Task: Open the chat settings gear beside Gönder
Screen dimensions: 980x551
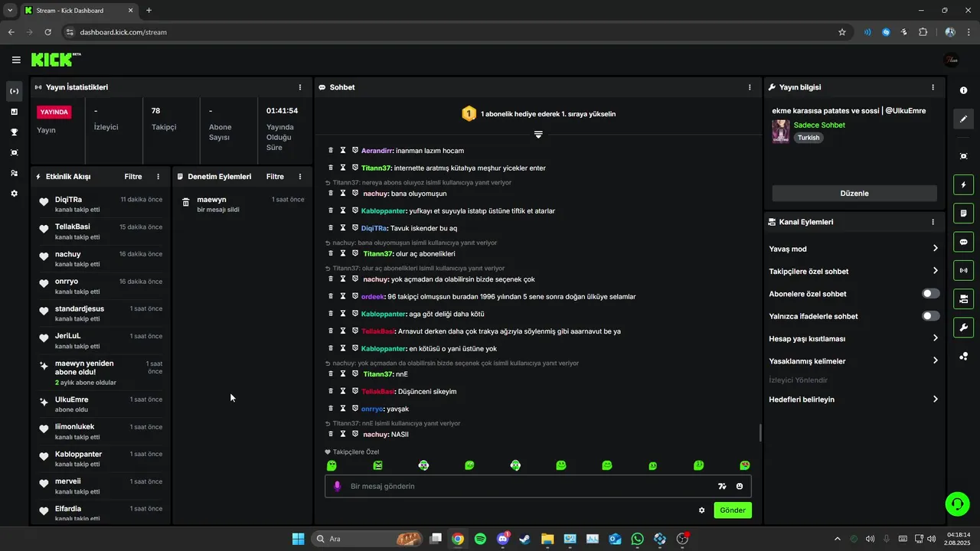Action: pos(701,510)
